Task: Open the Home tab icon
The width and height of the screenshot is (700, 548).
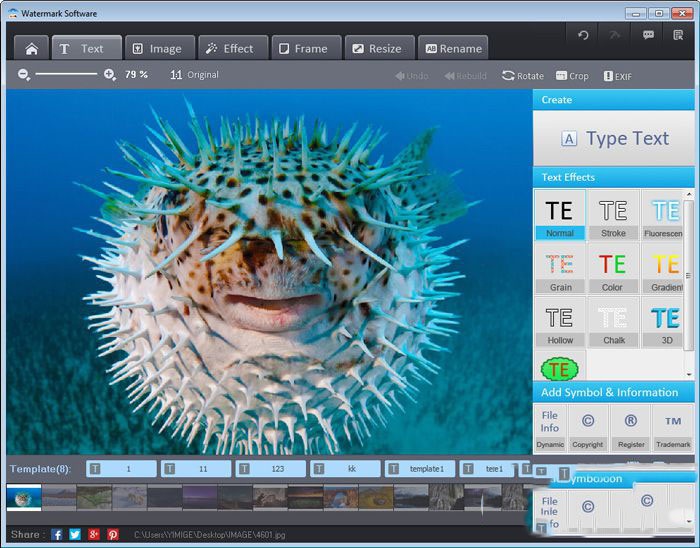Action: click(31, 48)
